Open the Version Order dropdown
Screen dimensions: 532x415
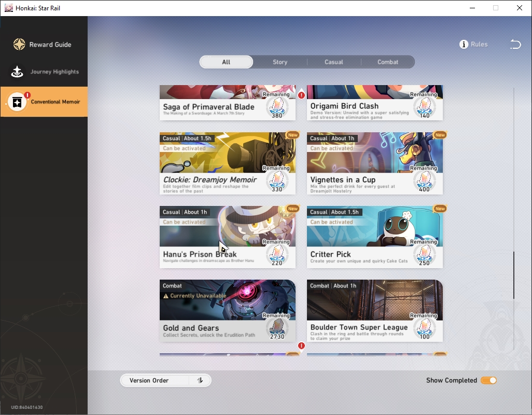click(165, 380)
